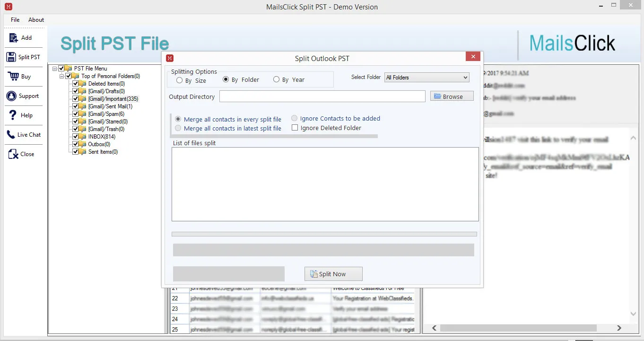Select the By Year radio option
Image resolution: width=644 pixels, height=341 pixels.
[x=276, y=79]
